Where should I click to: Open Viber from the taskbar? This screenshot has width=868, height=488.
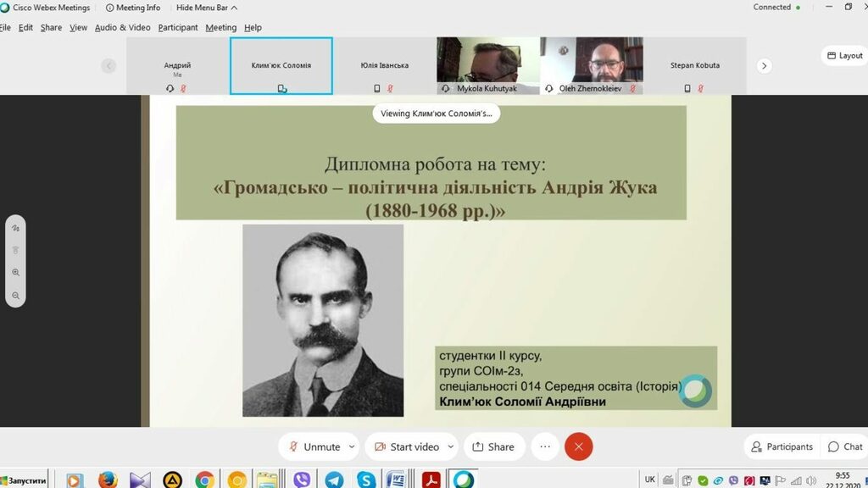(302, 480)
